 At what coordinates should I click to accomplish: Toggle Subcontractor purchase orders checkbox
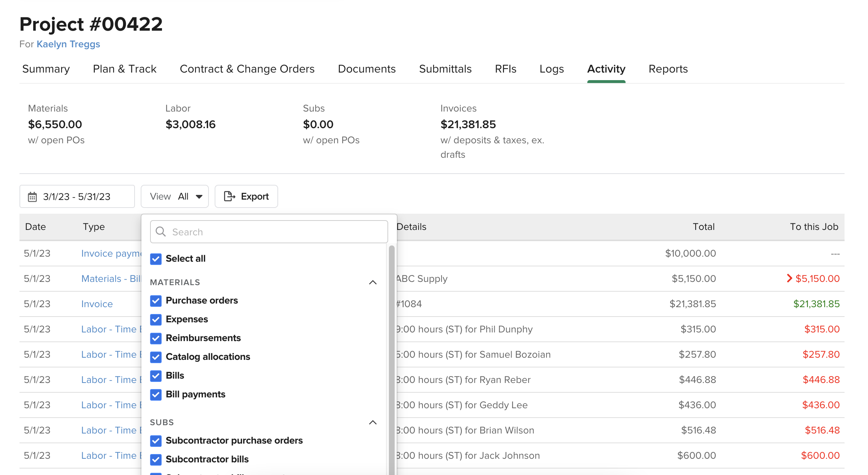[x=156, y=441]
